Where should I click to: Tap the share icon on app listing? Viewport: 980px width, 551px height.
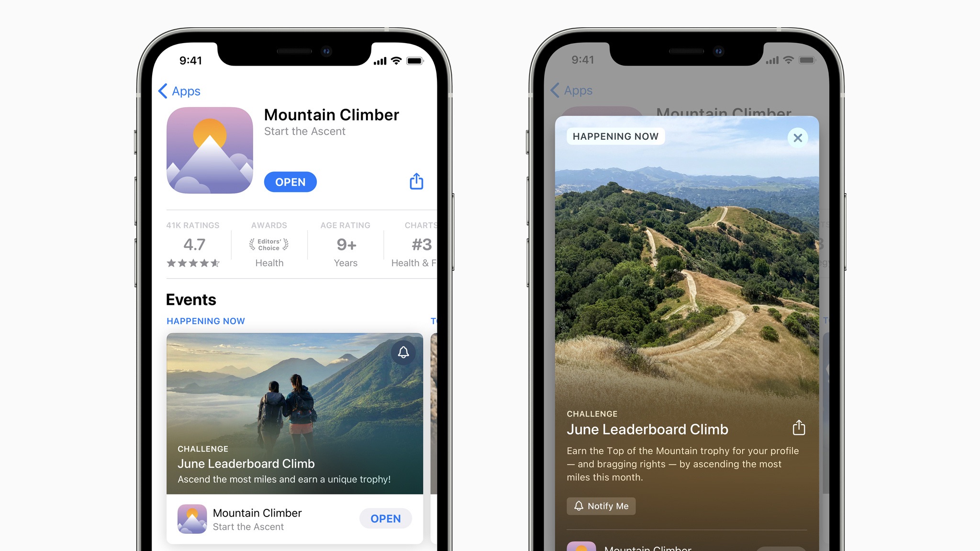pos(417,180)
